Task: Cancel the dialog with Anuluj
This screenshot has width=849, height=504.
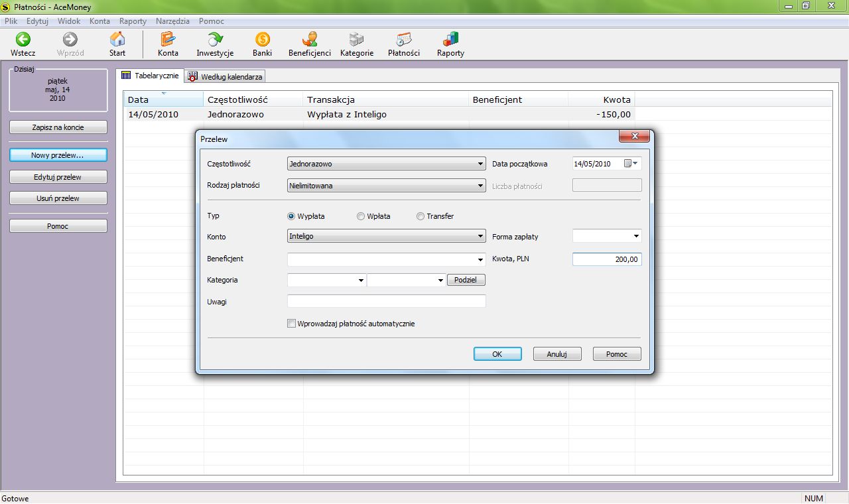Action: pyautogui.click(x=557, y=354)
